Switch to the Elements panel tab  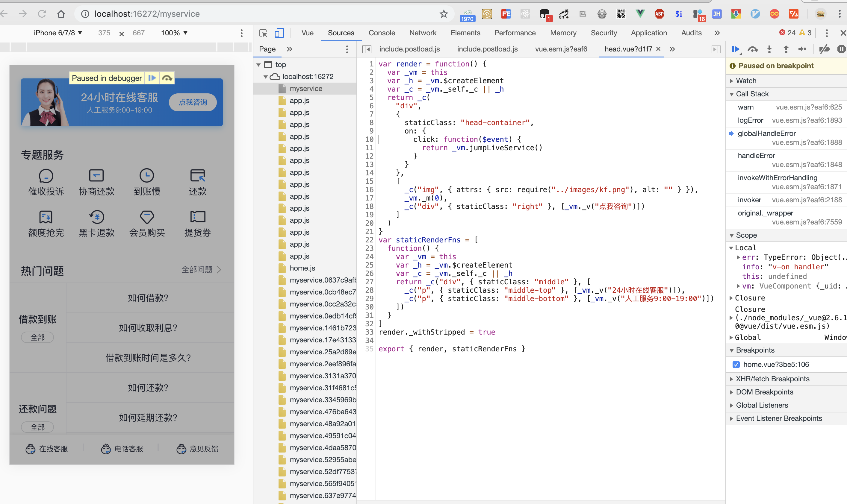(465, 33)
